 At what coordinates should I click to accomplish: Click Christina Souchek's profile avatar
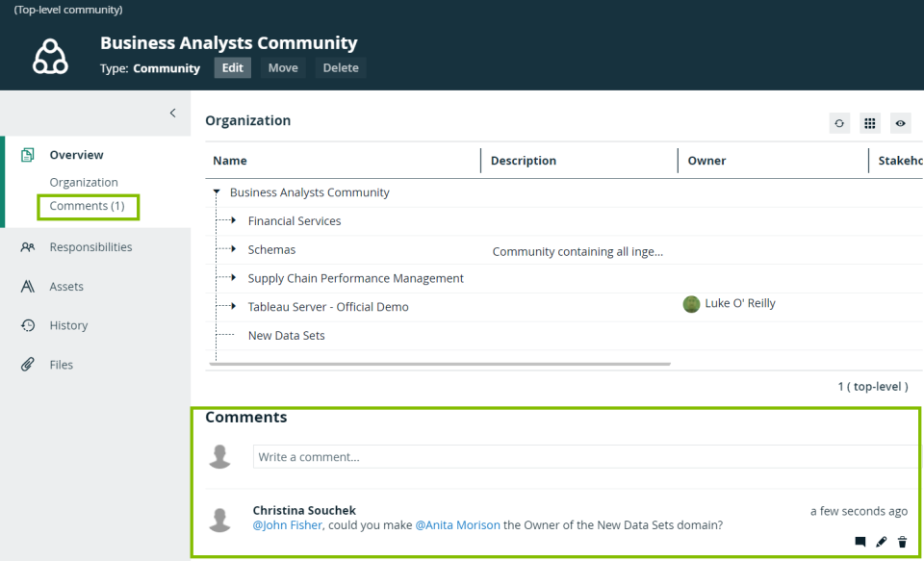tap(220, 519)
